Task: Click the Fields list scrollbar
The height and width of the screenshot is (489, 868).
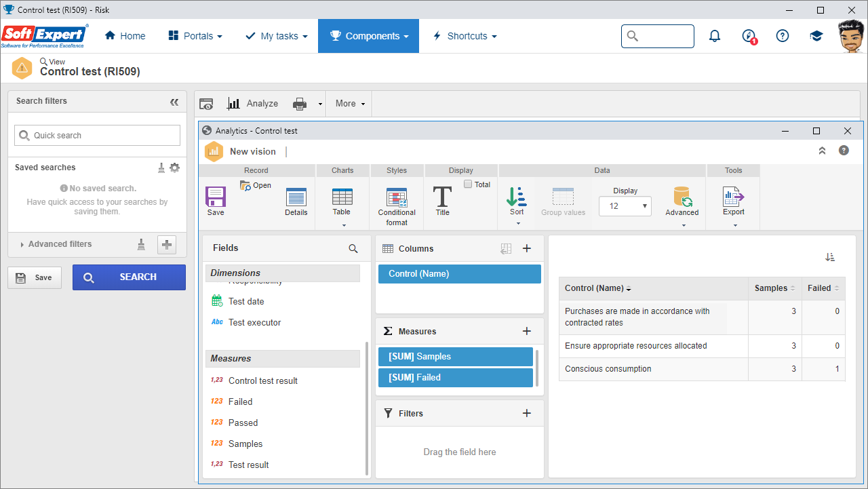Action: coord(367,408)
